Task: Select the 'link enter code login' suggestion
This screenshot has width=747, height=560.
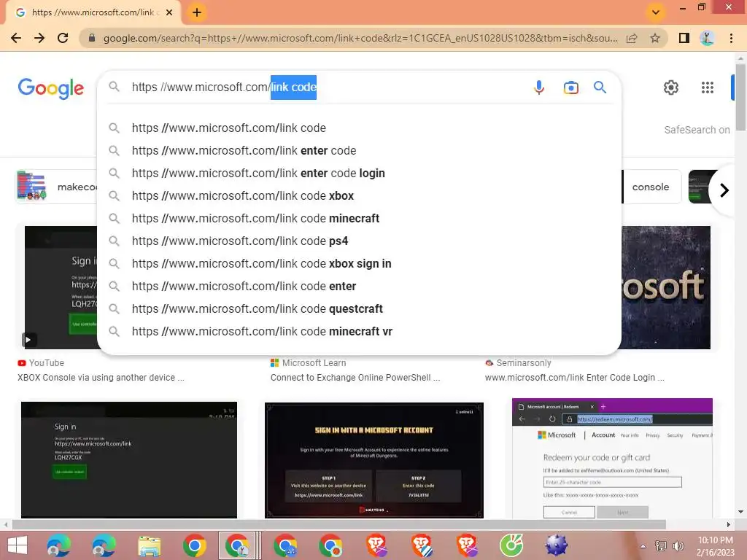Action: [x=359, y=174]
